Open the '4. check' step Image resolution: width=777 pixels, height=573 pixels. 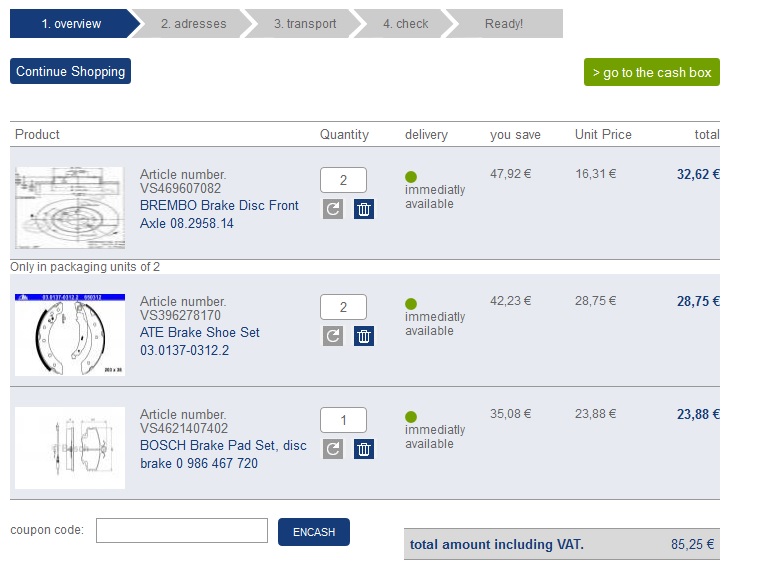(x=405, y=23)
